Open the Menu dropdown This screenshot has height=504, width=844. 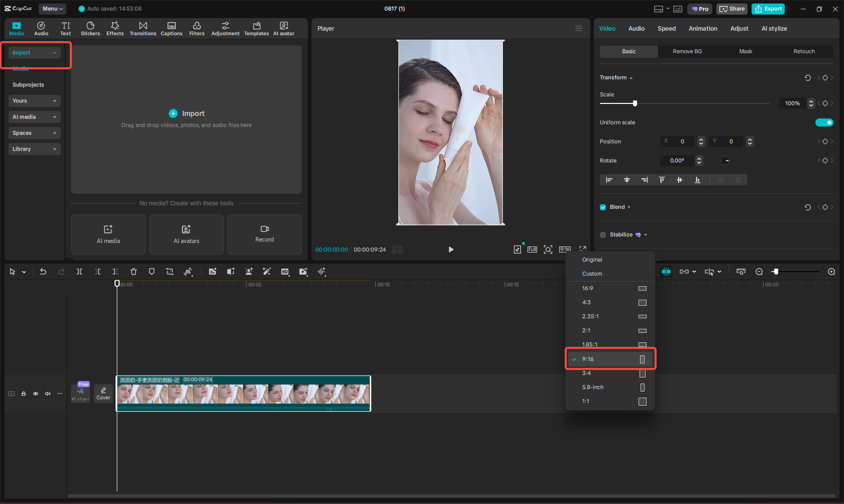52,9
